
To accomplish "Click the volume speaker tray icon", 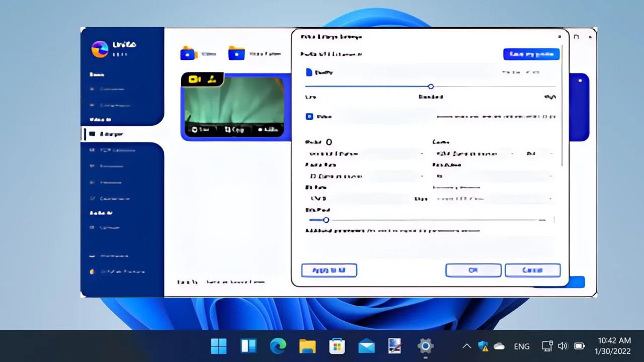I will click(563, 346).
